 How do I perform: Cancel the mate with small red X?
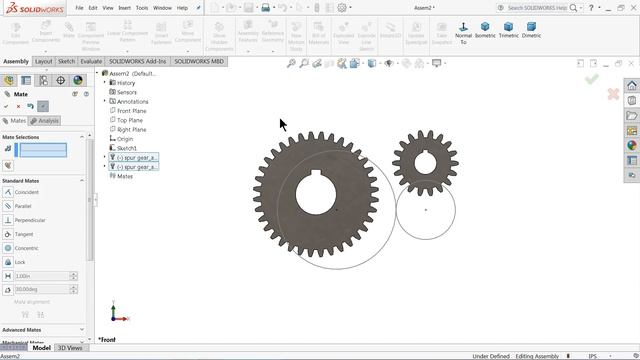18,107
